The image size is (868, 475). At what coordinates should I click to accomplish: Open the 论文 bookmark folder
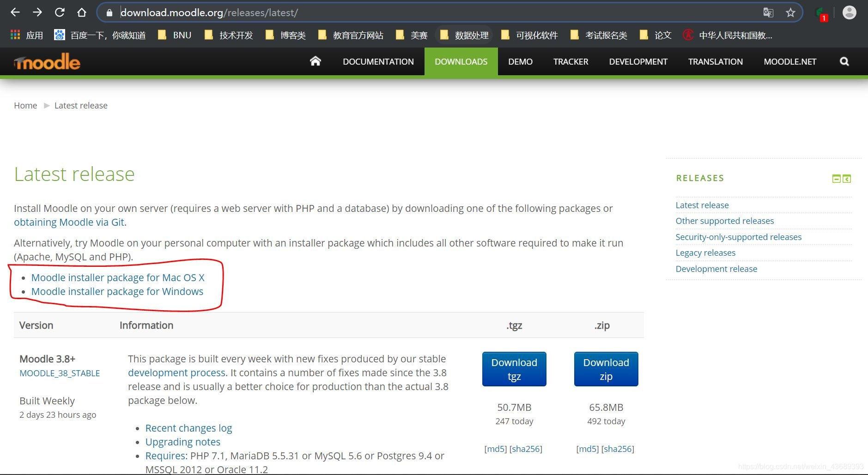coord(656,35)
